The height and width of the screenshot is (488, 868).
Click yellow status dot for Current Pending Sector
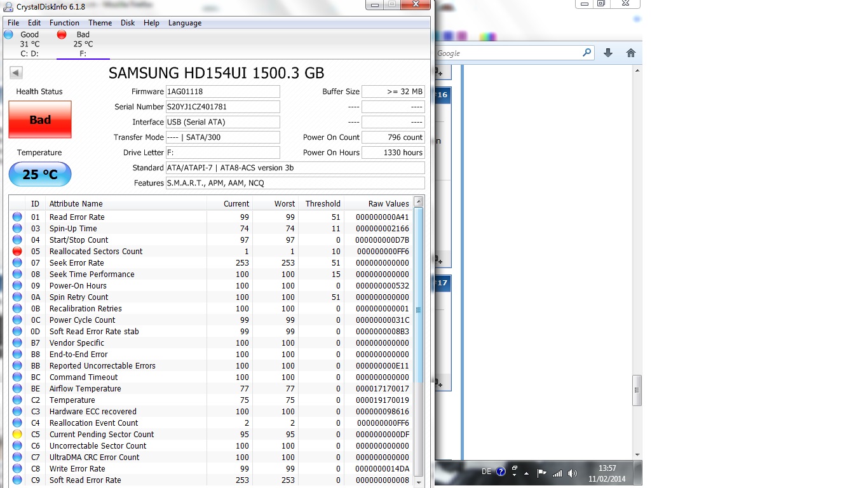[x=17, y=435]
